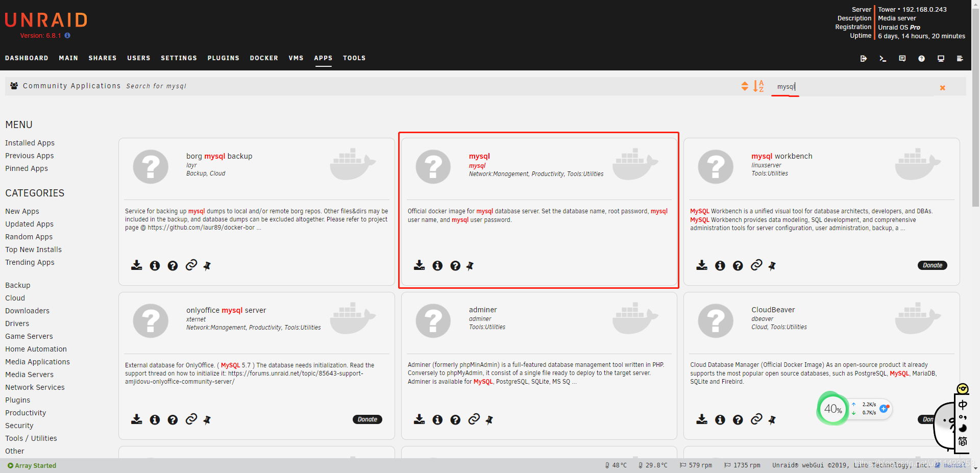The image size is (980, 473).
Task: Open the Plugins tab
Action: pos(224,58)
